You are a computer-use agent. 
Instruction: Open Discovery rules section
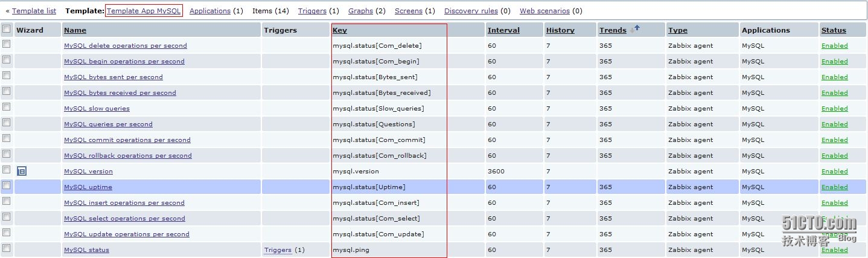(471, 11)
